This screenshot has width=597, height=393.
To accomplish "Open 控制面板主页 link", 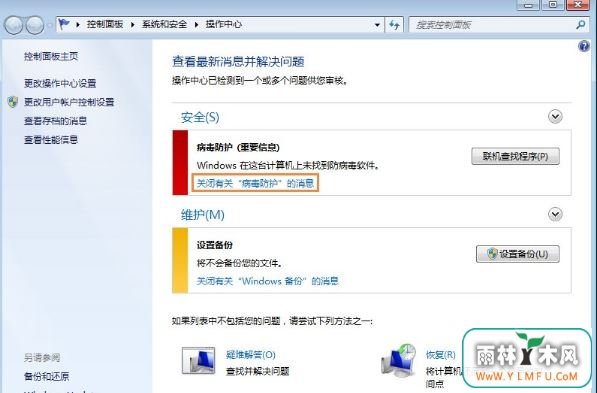I will coord(51,57).
